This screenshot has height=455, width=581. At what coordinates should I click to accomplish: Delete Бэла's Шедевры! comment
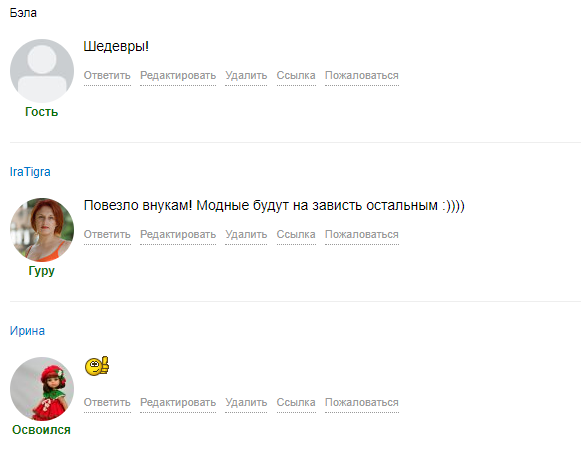click(x=246, y=75)
